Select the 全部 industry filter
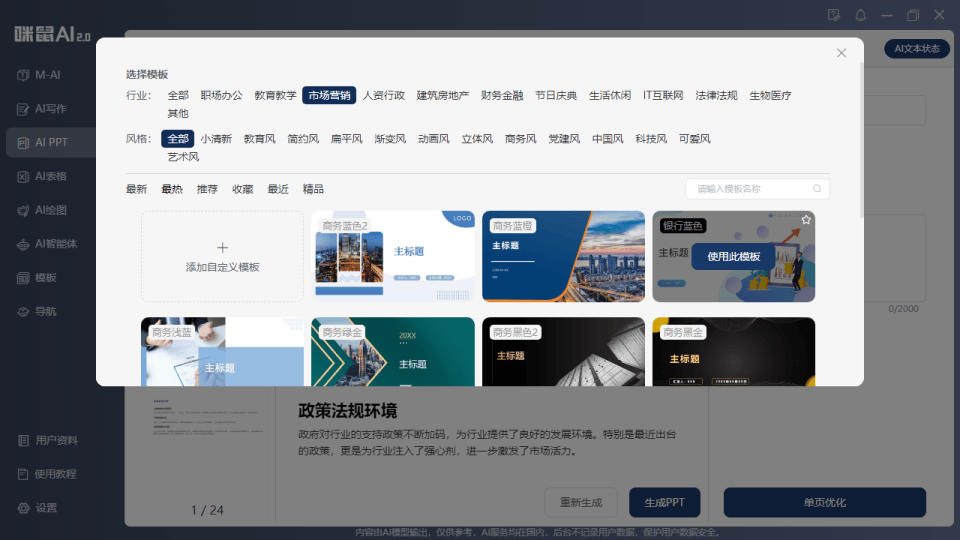The width and height of the screenshot is (960, 540). [178, 96]
